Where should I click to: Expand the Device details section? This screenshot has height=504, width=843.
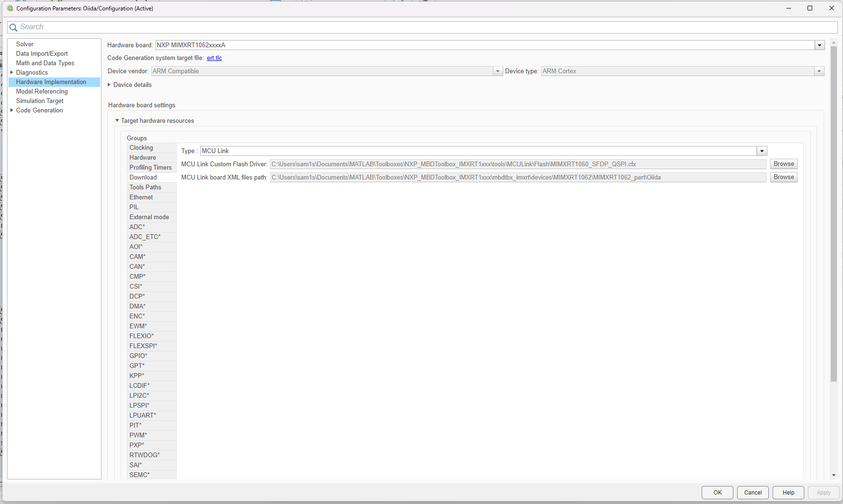coord(109,85)
